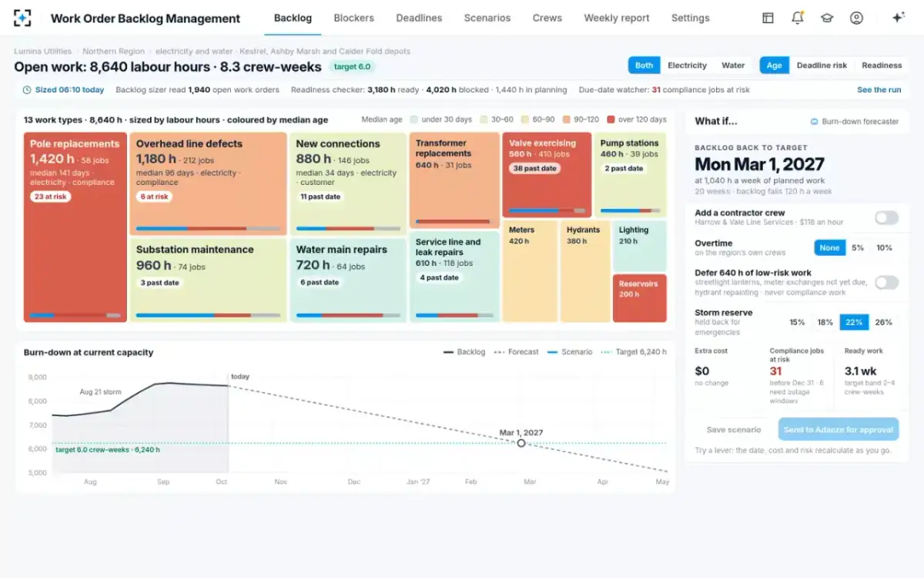Click the Aug 21 storm chart annotation
924x578 pixels.
click(x=100, y=392)
